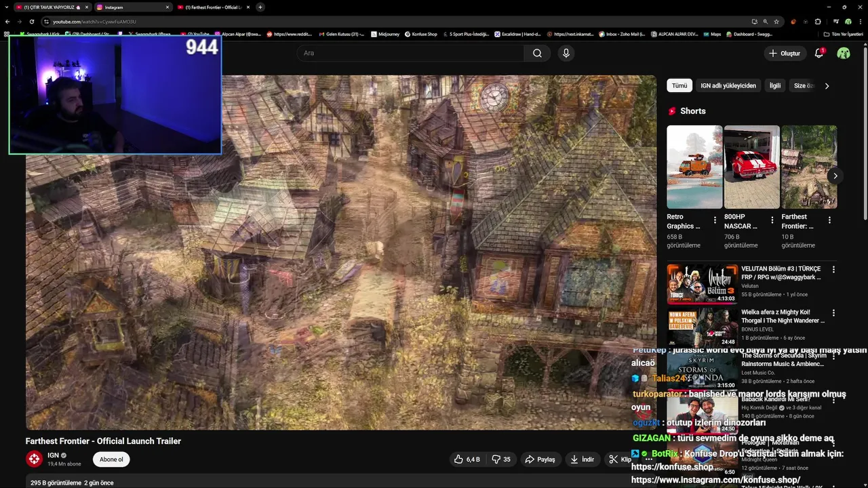Open Maps bookmark

click(x=712, y=34)
